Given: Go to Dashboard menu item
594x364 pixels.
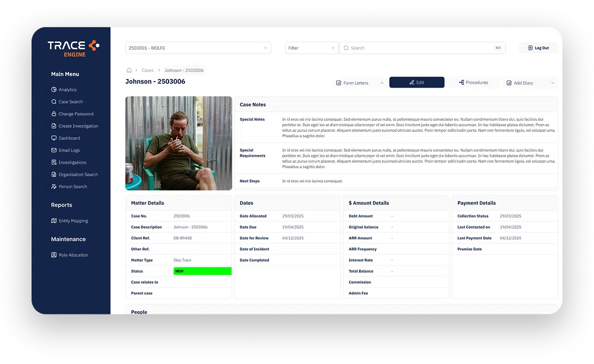Looking at the screenshot, I should tap(69, 138).
